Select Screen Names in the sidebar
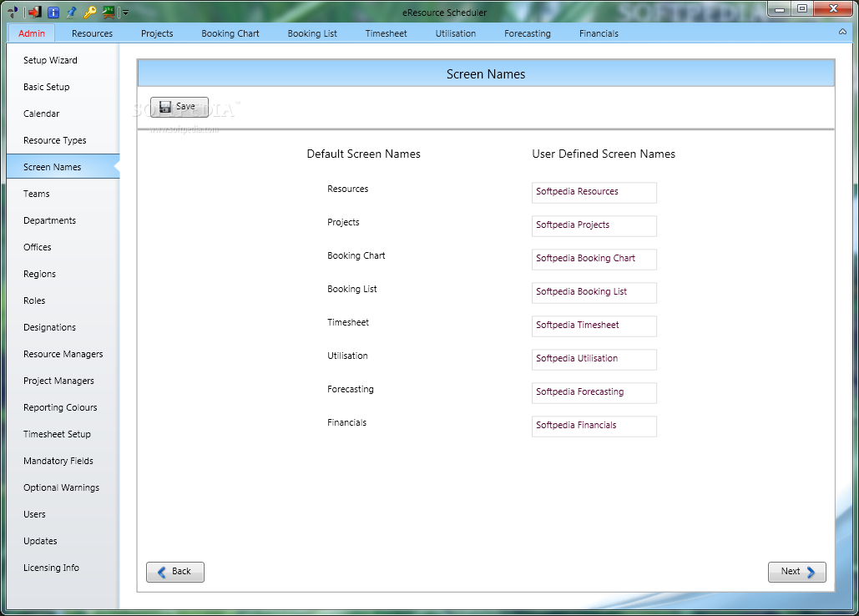Viewport: 859px width, 616px height. [x=63, y=167]
